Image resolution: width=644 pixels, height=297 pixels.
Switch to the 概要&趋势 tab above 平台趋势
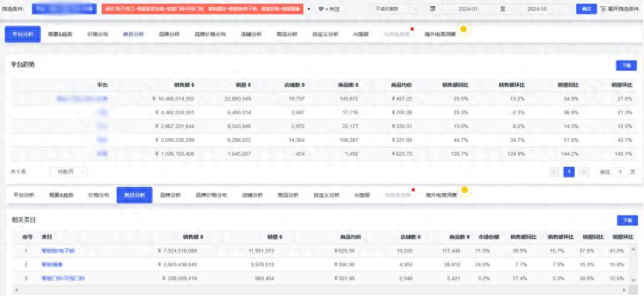[60, 34]
